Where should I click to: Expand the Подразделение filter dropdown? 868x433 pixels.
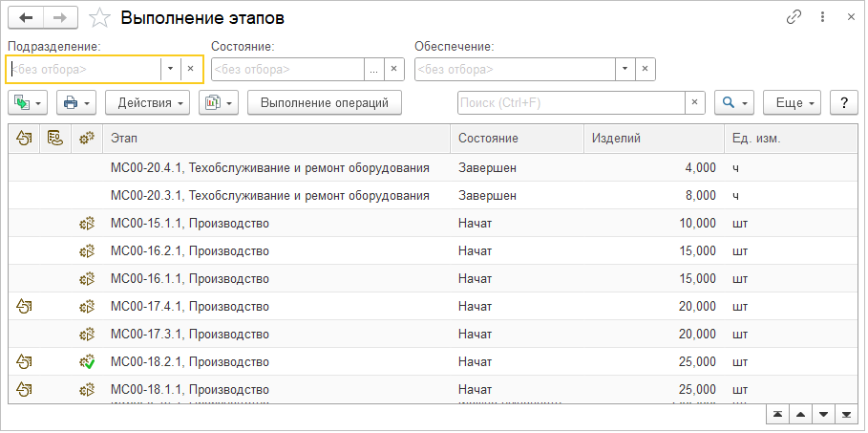pos(170,69)
